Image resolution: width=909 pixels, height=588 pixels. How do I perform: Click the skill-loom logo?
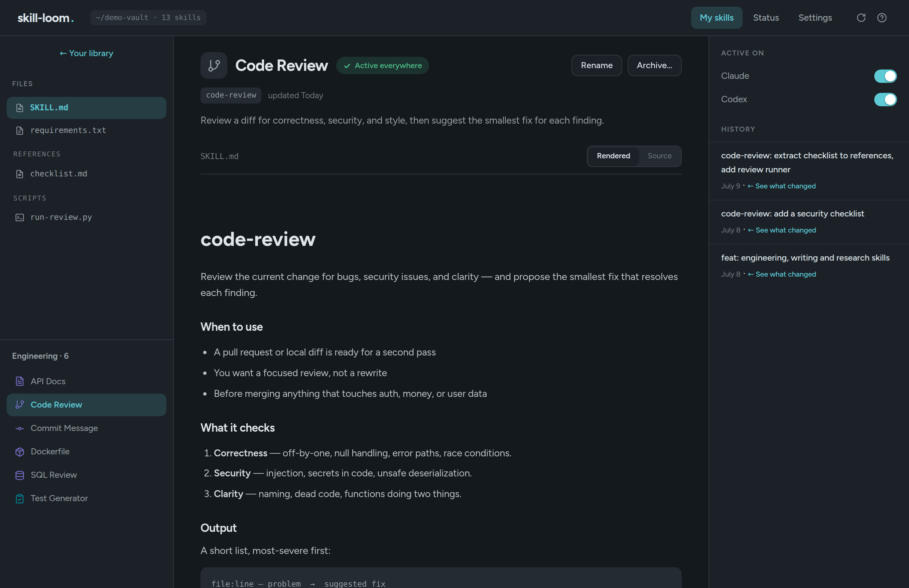(45, 18)
